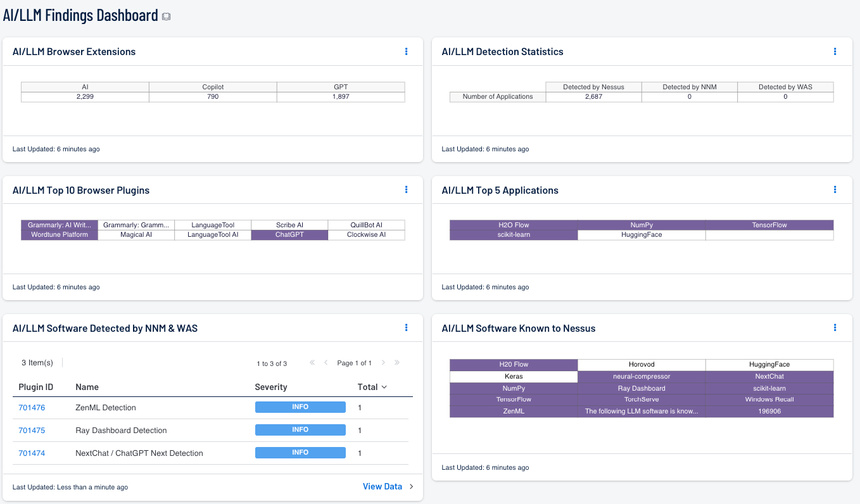Click View Data link
The width and height of the screenshot is (860, 504).
(383, 486)
